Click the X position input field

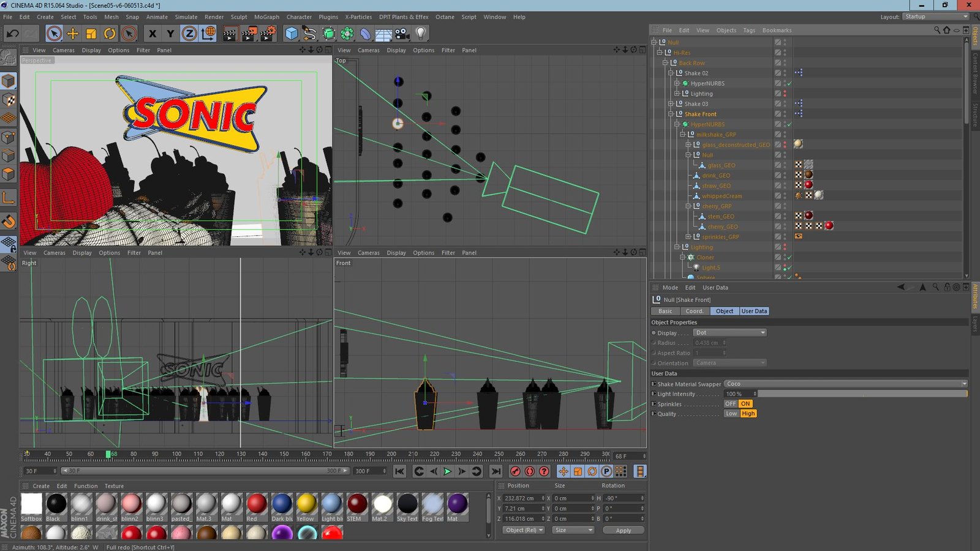522,498
